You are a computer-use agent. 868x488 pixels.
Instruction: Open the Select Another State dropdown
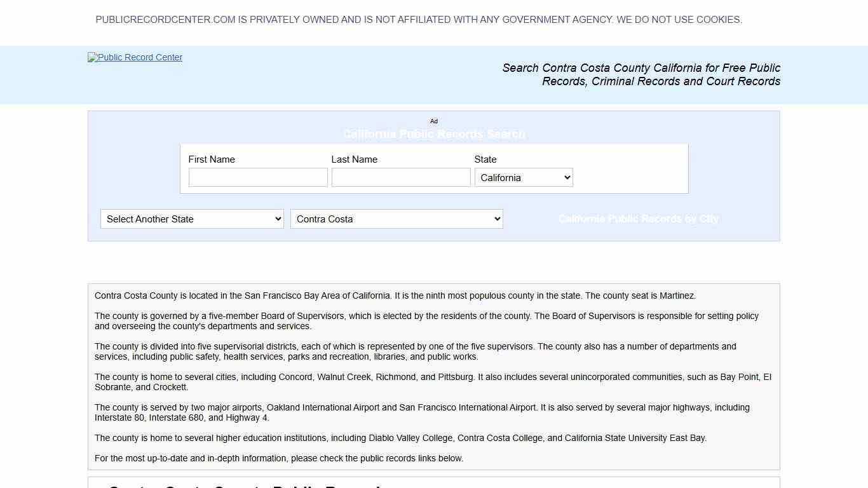tap(191, 219)
